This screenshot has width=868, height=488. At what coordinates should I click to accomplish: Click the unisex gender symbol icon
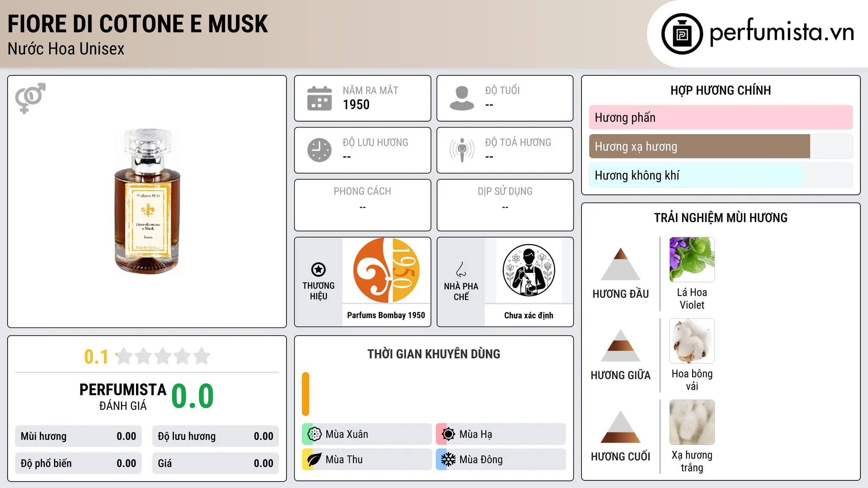30,98
